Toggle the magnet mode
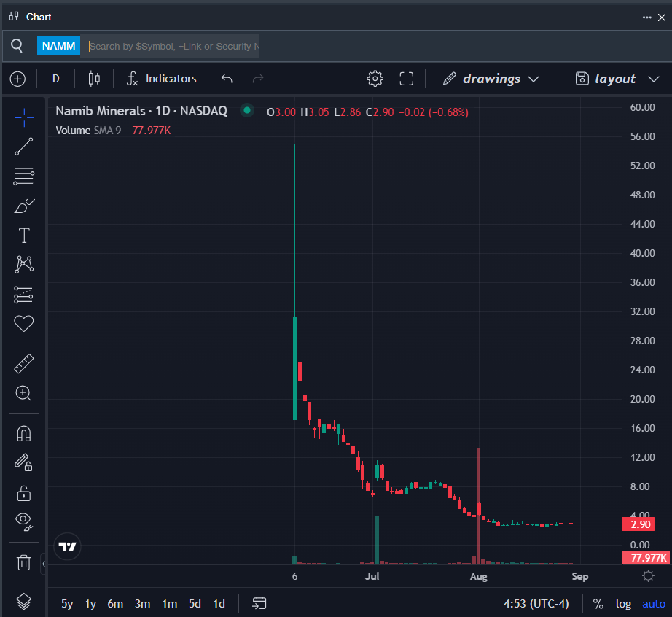The width and height of the screenshot is (672, 617). click(23, 433)
